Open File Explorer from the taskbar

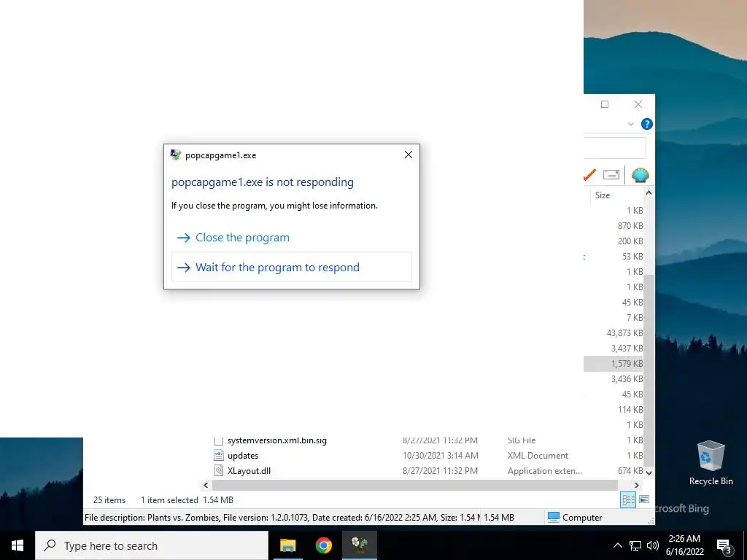pyautogui.click(x=287, y=545)
